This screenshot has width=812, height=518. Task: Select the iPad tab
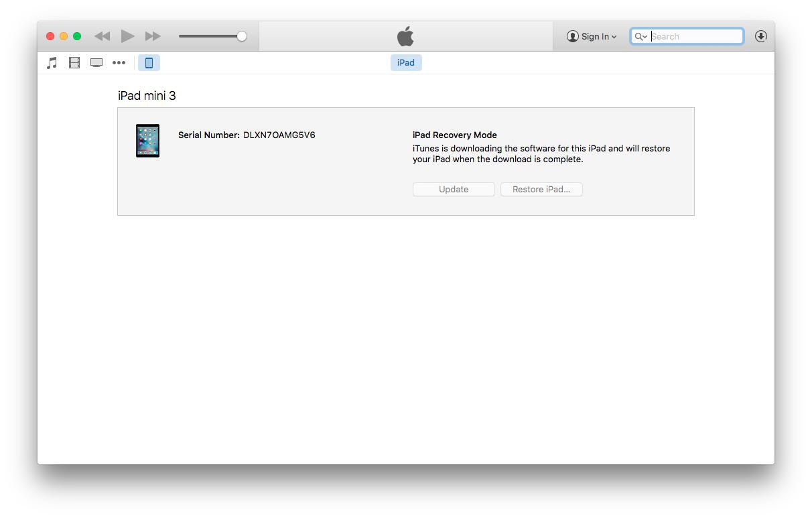click(406, 62)
